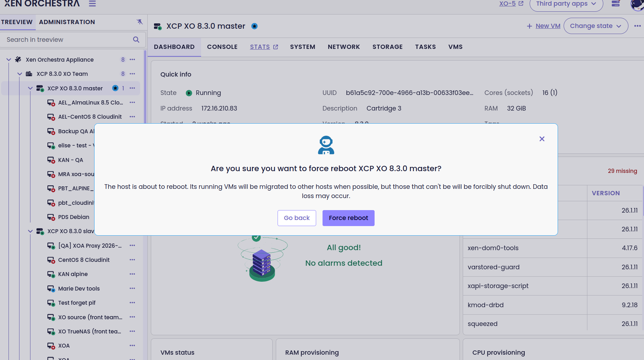Open more options for AEL_AlmaLinux 8.5 VM
644x360 pixels.
tap(132, 102)
